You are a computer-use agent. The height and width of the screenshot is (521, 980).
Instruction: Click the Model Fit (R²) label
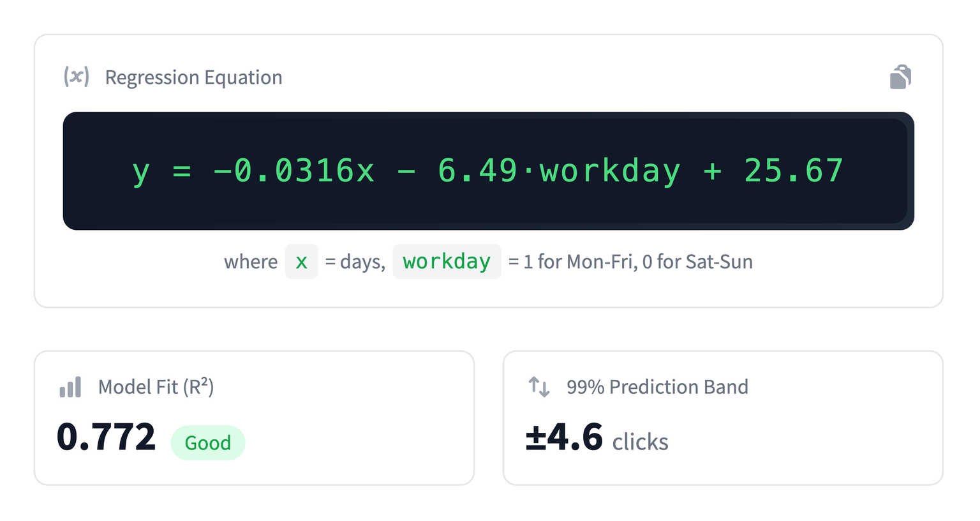point(156,387)
